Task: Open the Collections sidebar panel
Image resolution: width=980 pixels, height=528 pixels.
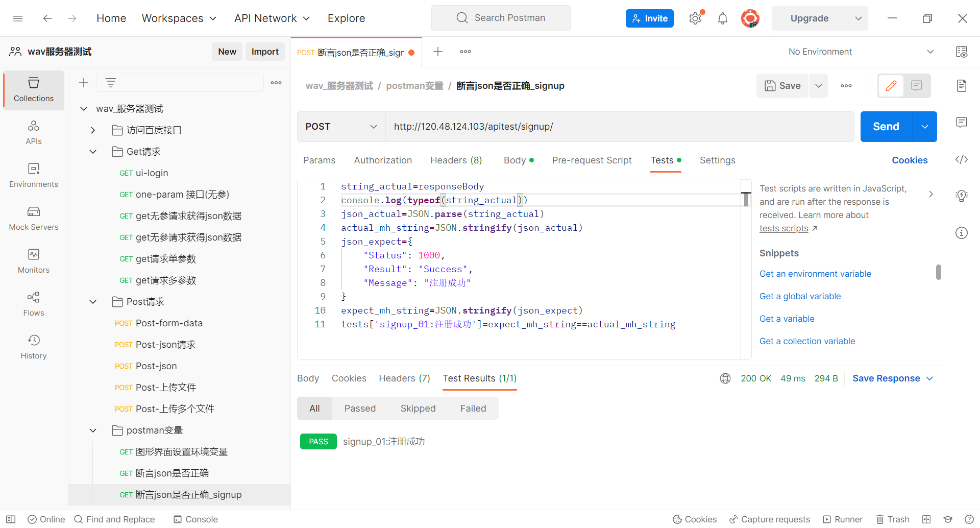Action: [34, 90]
